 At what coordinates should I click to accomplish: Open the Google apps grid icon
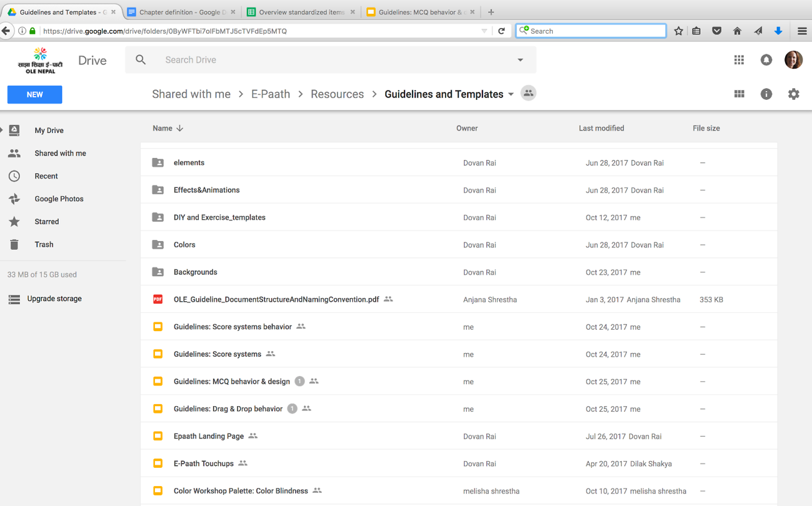(739, 60)
